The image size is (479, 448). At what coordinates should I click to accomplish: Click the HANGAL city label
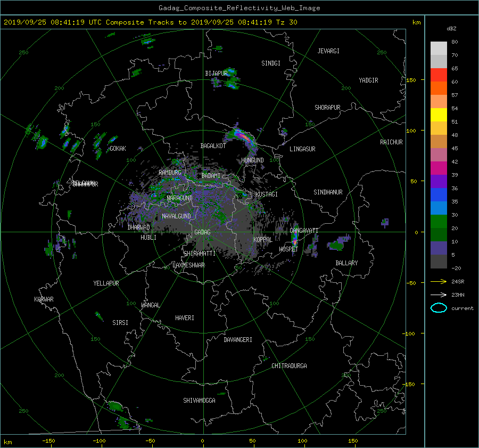[x=151, y=305]
